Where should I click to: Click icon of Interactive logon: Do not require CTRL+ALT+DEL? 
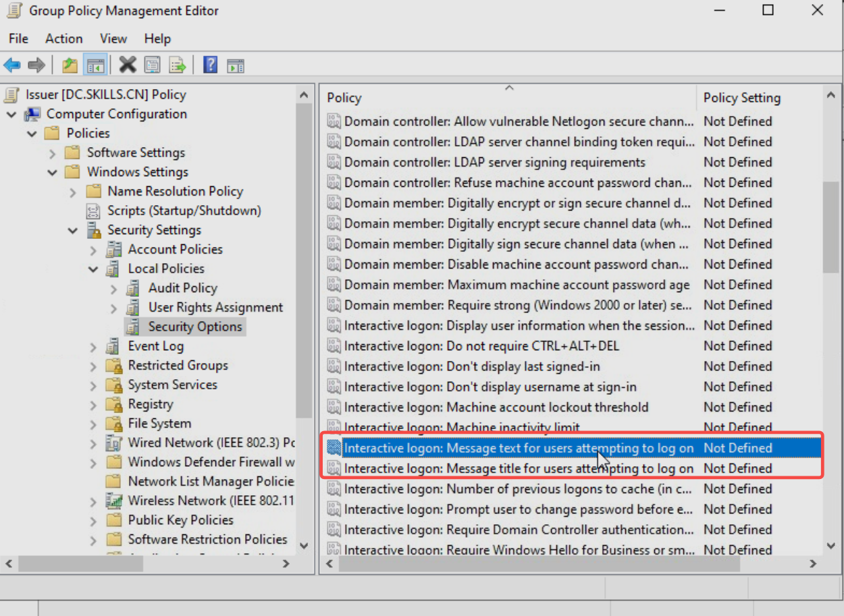point(334,345)
